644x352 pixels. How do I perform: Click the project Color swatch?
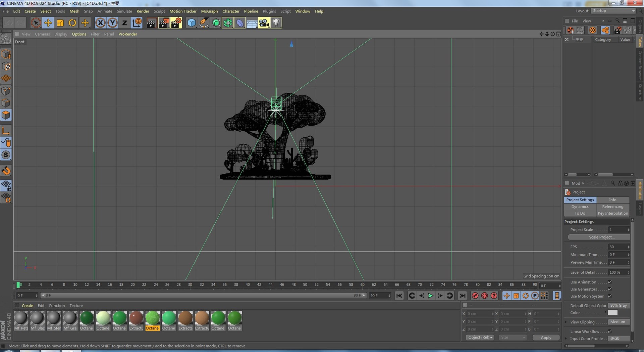(x=612, y=313)
